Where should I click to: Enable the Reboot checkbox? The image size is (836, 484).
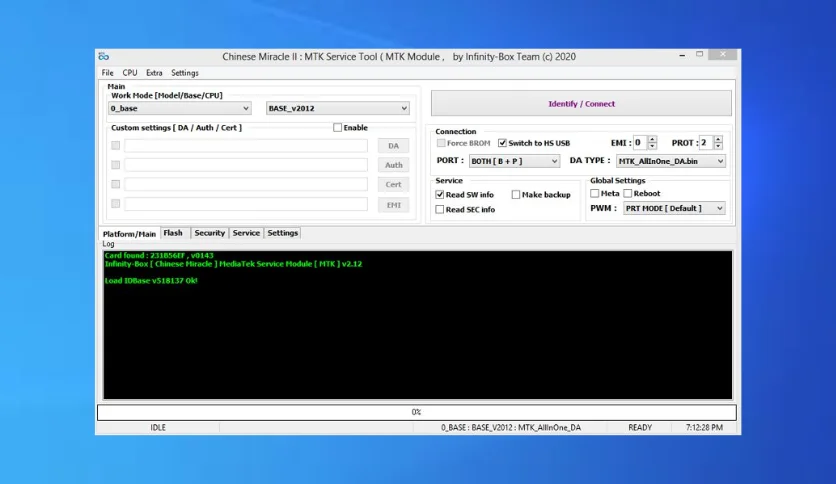(628, 193)
